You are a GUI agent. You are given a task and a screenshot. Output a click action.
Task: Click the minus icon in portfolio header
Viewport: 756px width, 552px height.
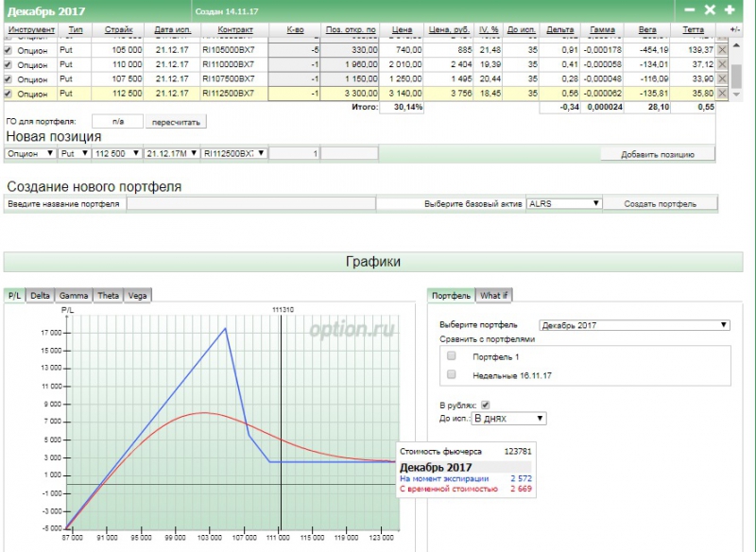(689, 10)
